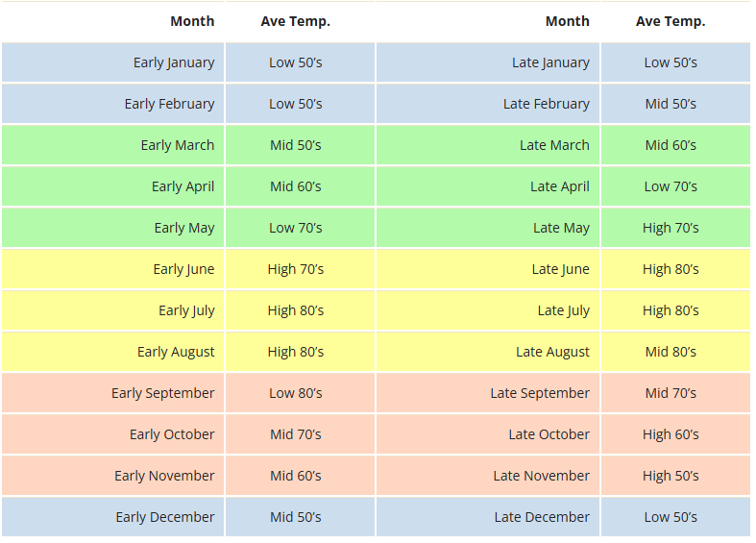Screen dimensions: 756x543
Task: Click the Late December cell
Action: 488,517
